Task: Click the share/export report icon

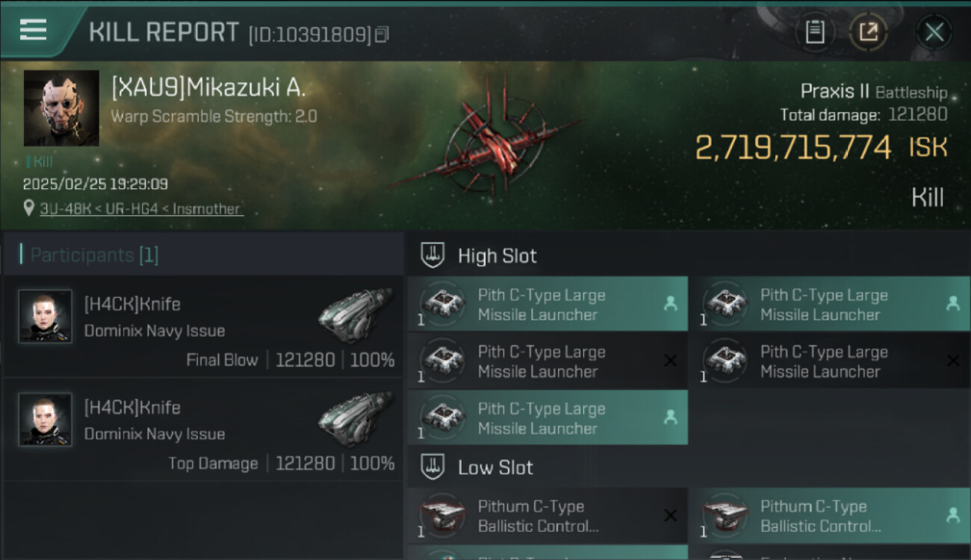Action: (x=868, y=32)
